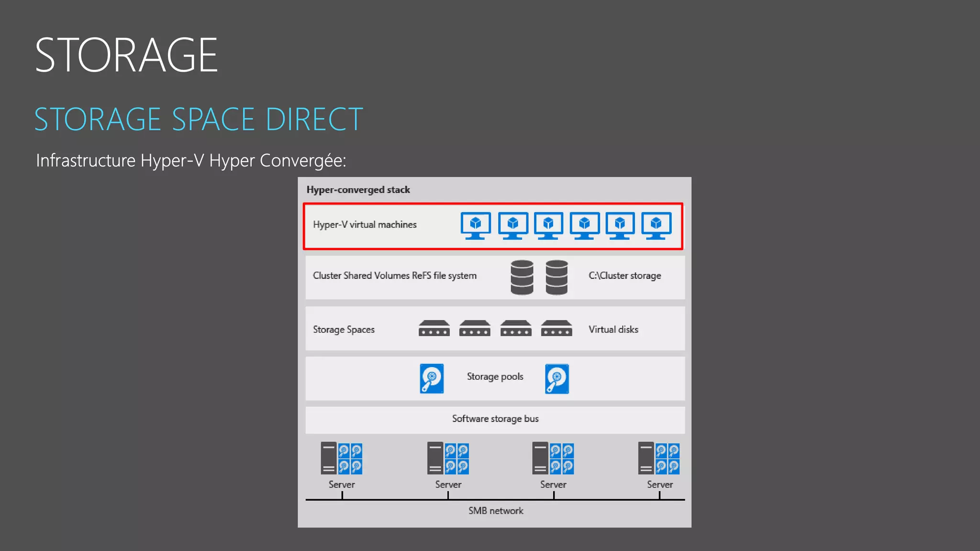Click the left database cylinder icon
980x551 pixels.
coord(522,277)
